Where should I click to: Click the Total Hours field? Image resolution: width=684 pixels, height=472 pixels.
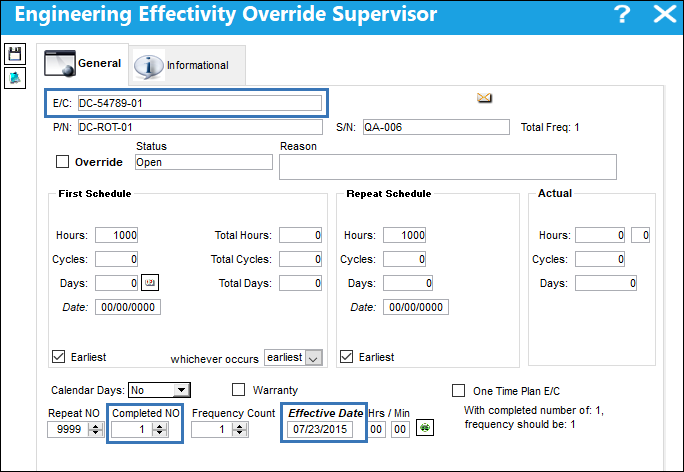pyautogui.click(x=301, y=235)
